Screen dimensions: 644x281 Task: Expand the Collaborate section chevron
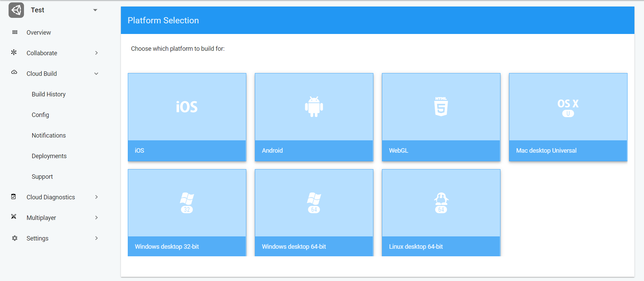point(96,53)
